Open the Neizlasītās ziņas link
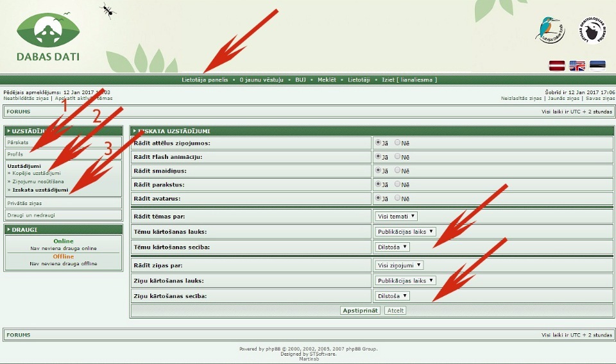Viewport: 616px width, 364px height. tap(521, 98)
